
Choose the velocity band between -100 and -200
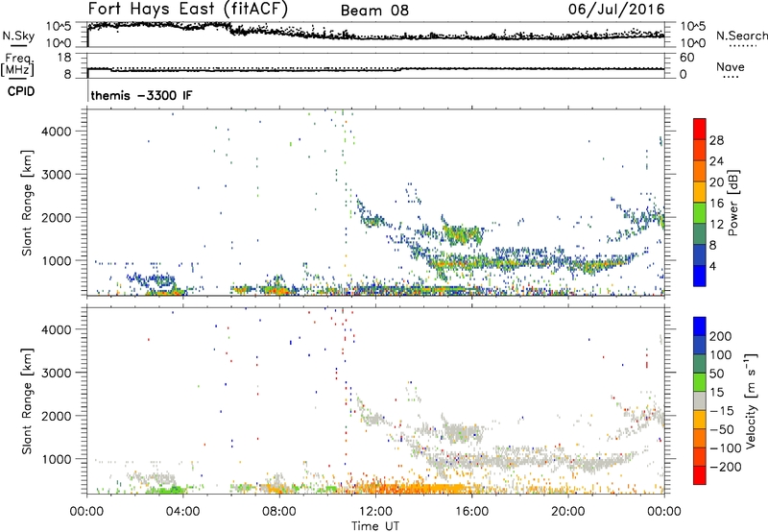click(x=700, y=456)
